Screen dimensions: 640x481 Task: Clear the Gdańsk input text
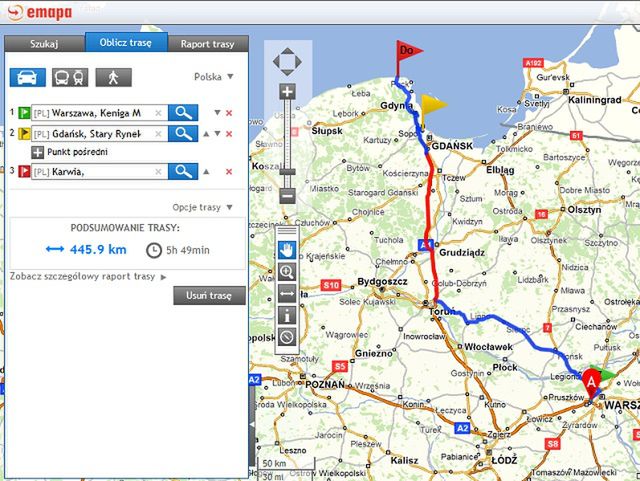click(158, 134)
